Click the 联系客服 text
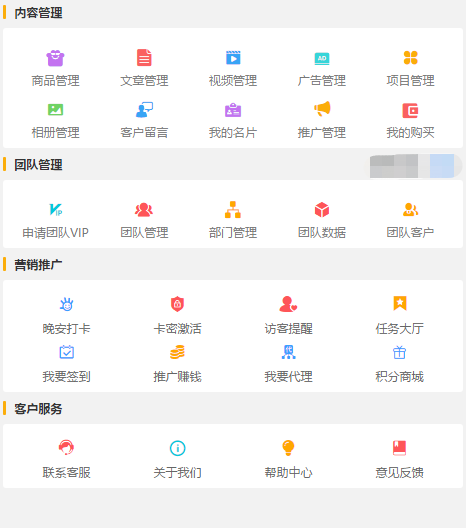466x528 pixels. (66, 473)
